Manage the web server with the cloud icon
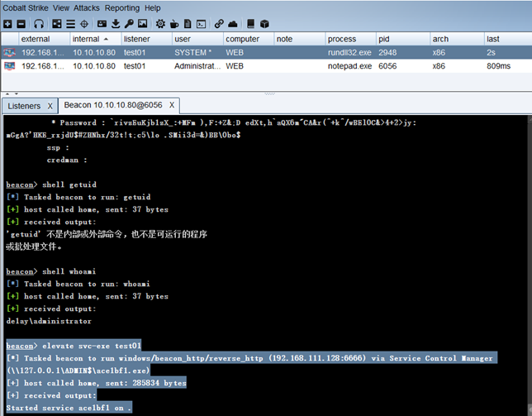Screen dimensions: 532x416 tap(233, 24)
